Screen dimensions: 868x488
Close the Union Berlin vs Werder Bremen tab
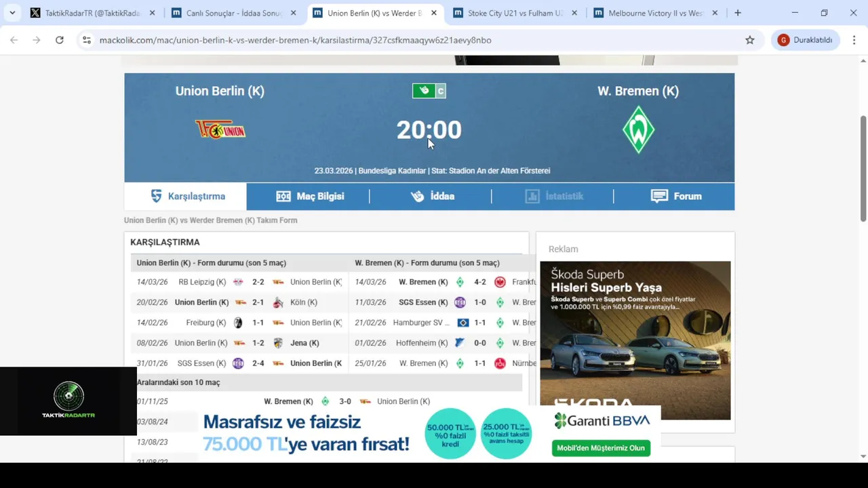[x=434, y=13]
